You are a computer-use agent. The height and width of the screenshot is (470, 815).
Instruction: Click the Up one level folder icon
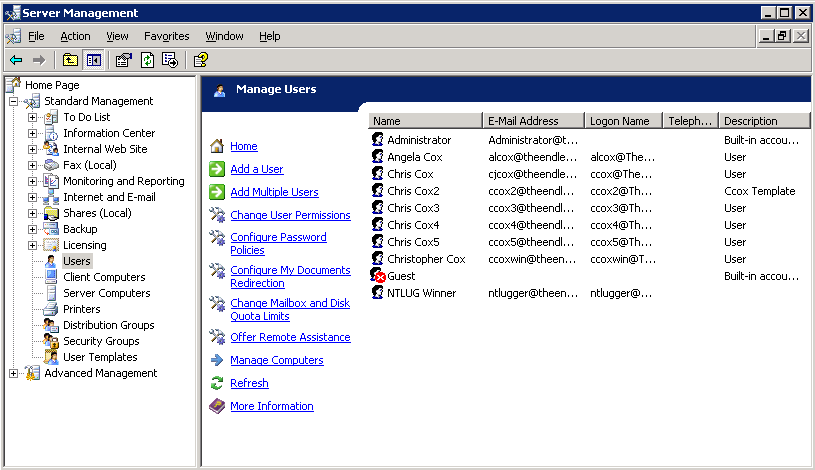70,60
